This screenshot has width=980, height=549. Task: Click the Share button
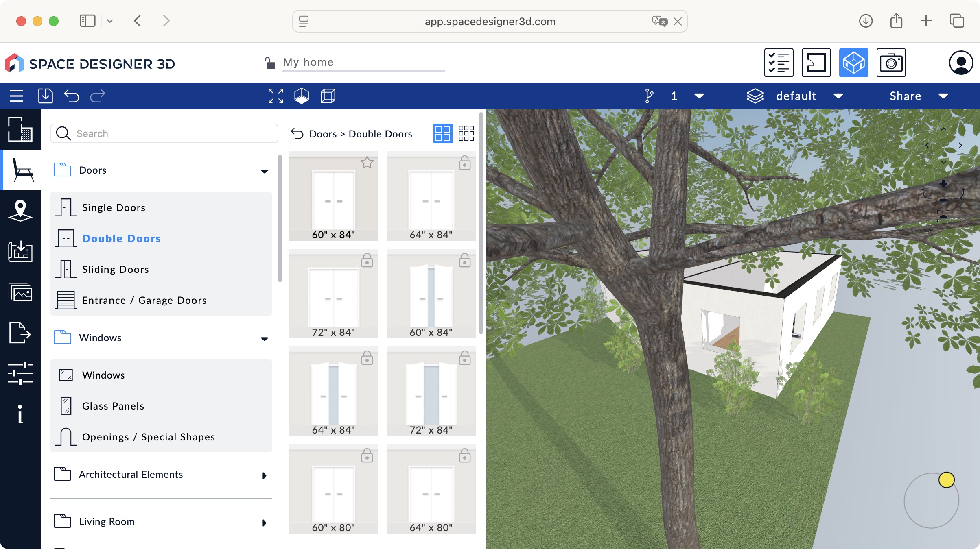(x=905, y=96)
